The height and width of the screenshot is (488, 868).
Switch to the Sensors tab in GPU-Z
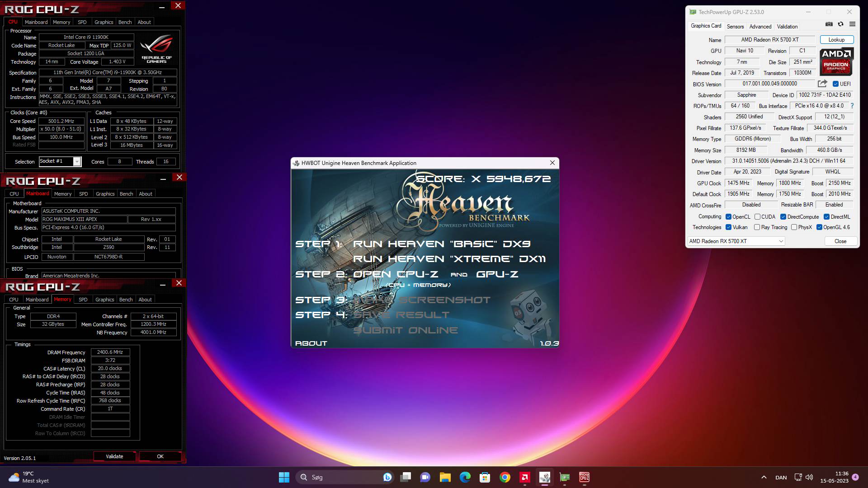pyautogui.click(x=735, y=27)
